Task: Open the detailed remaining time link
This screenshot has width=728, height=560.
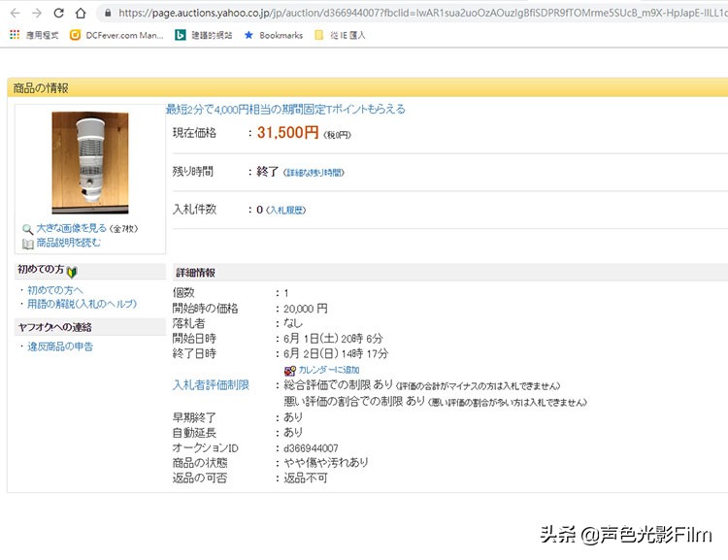Action: click(314, 173)
